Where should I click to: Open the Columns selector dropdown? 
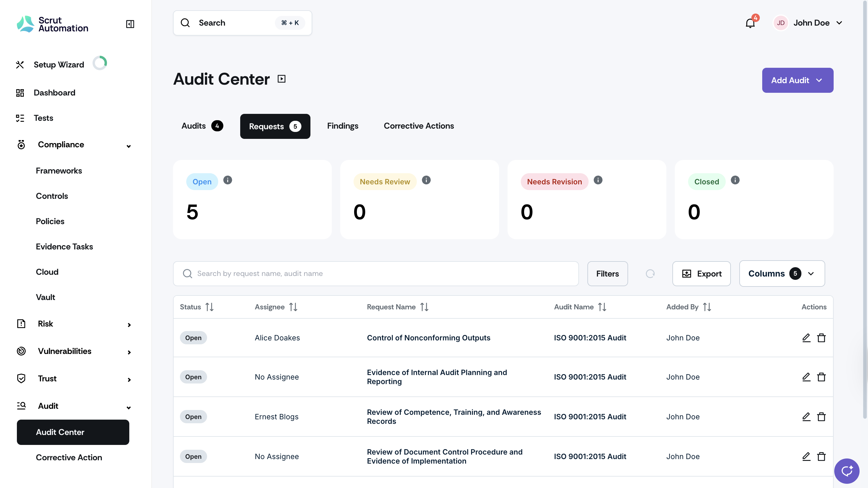pos(782,274)
